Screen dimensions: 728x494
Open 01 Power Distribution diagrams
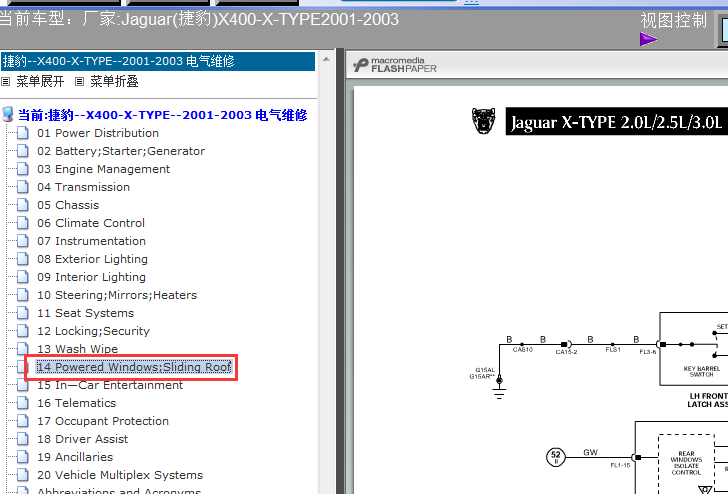click(x=98, y=133)
